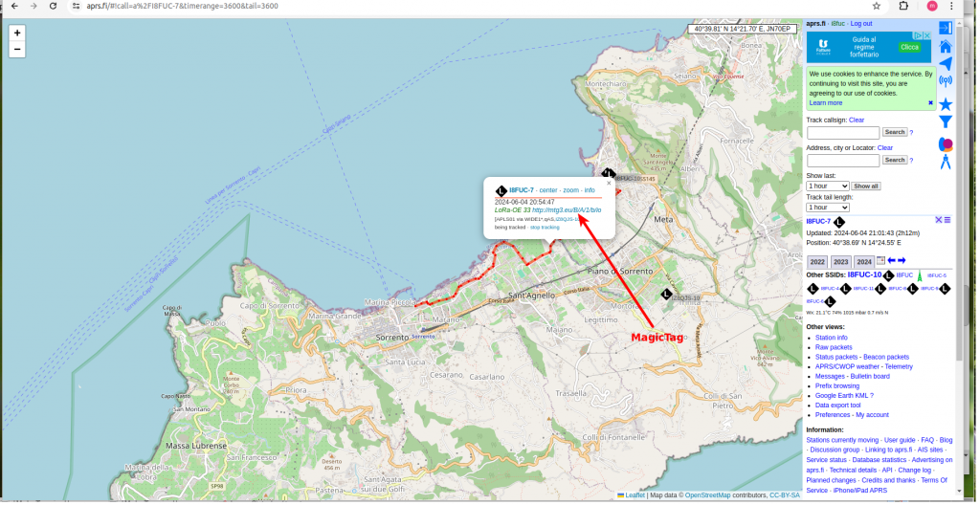Open site information icon in address bar
The image size is (980, 505).
point(76,6)
